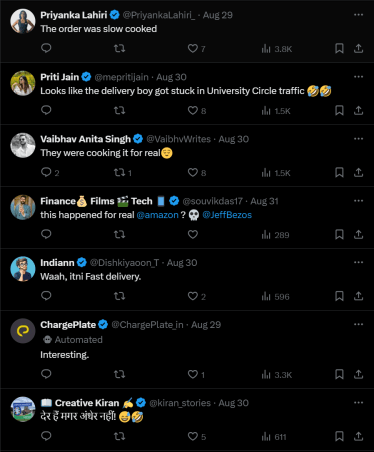Open more options on Priyanka Lahiri's tweet

[358, 15]
